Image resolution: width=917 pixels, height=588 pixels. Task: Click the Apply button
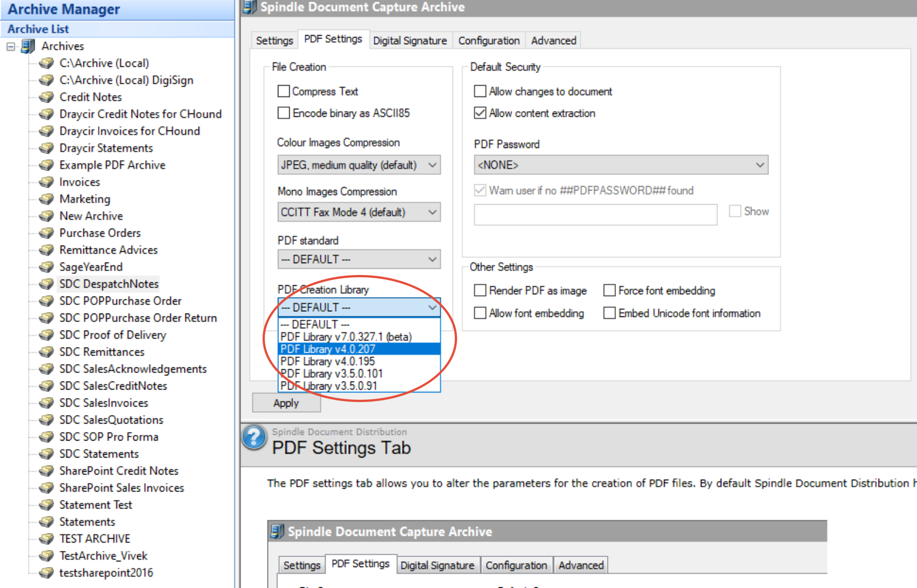[x=286, y=403]
